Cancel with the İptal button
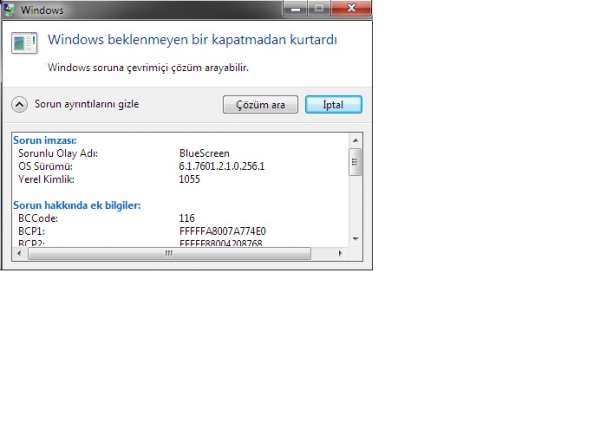 pyautogui.click(x=333, y=104)
